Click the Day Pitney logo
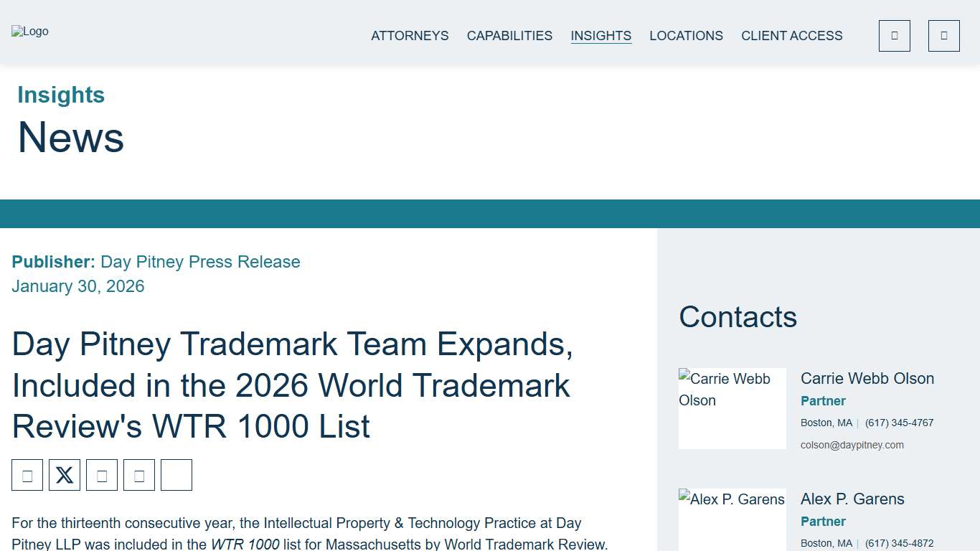The image size is (980, 551). [x=30, y=31]
